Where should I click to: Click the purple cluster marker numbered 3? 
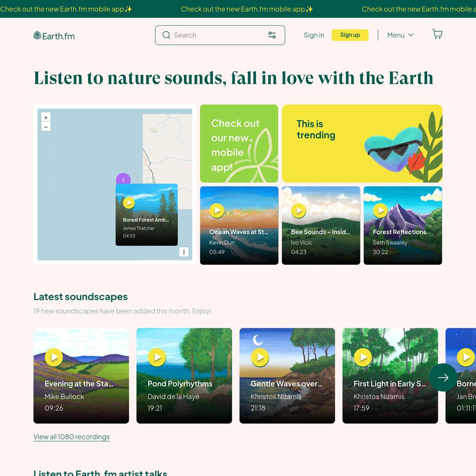pyautogui.click(x=123, y=179)
